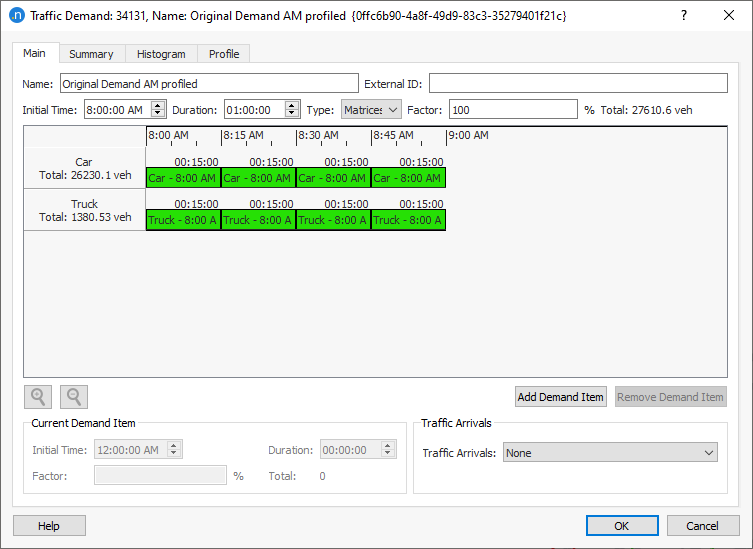753x549 pixels.
Task: Click the zoom out magnifier icon
Action: click(x=74, y=397)
